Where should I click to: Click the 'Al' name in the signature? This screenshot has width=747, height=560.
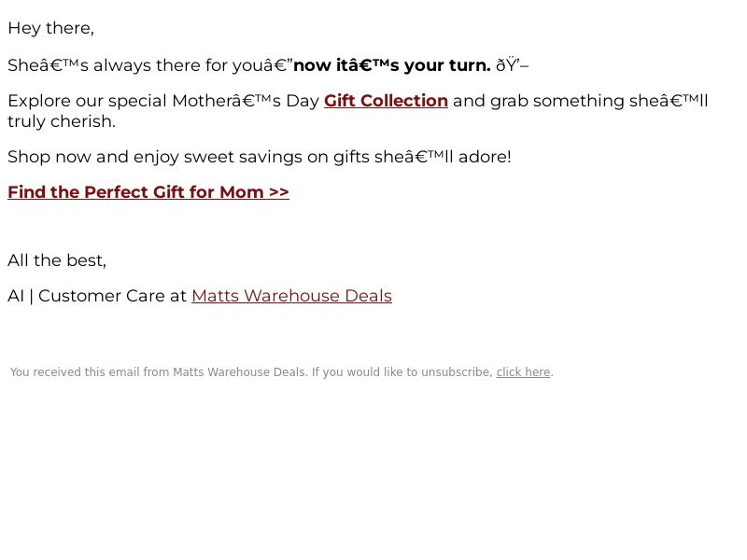click(x=16, y=296)
